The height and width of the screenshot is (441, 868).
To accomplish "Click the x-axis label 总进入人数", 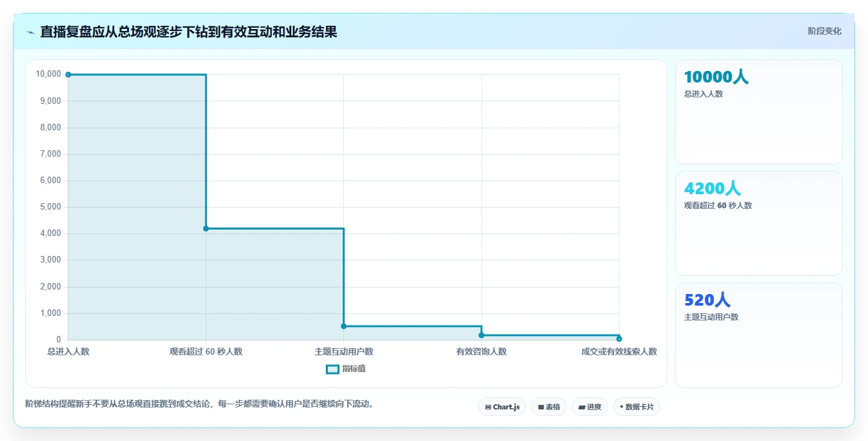I will coord(68,351).
